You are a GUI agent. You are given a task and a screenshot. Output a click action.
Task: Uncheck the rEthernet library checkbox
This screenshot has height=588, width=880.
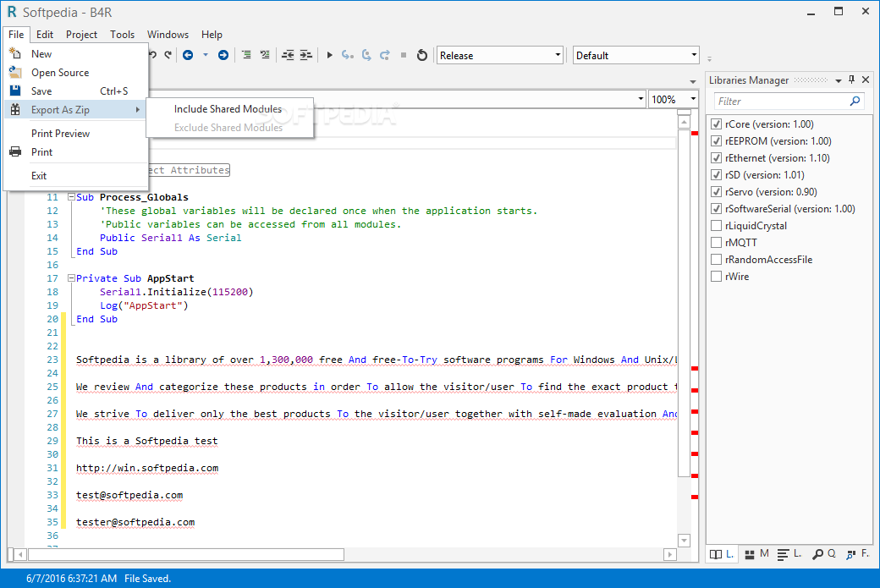[716, 157]
